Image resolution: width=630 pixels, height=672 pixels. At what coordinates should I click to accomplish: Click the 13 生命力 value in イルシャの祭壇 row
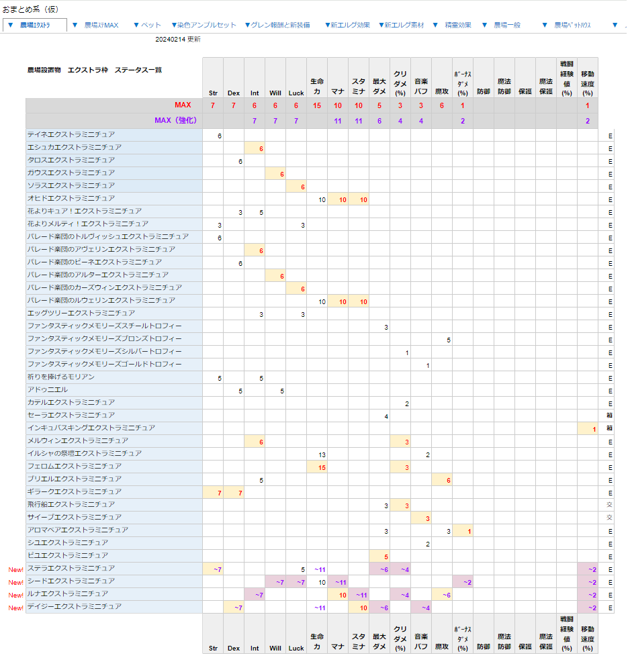pyautogui.click(x=322, y=454)
